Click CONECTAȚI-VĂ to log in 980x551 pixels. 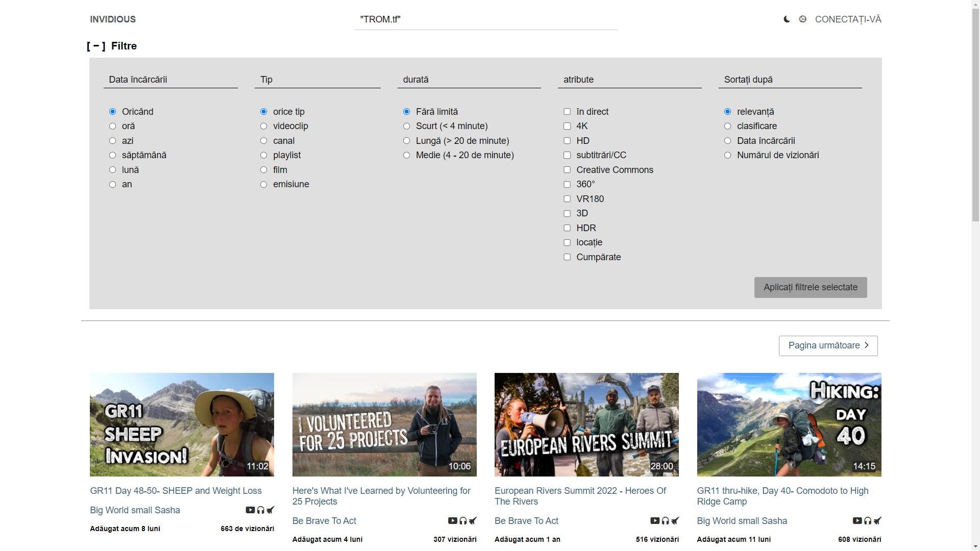pos(848,19)
